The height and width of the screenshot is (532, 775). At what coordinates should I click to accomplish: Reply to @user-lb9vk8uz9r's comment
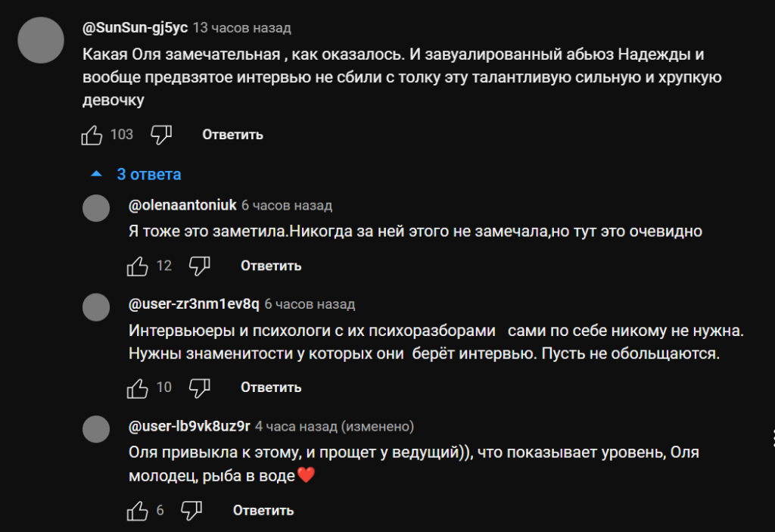click(263, 511)
